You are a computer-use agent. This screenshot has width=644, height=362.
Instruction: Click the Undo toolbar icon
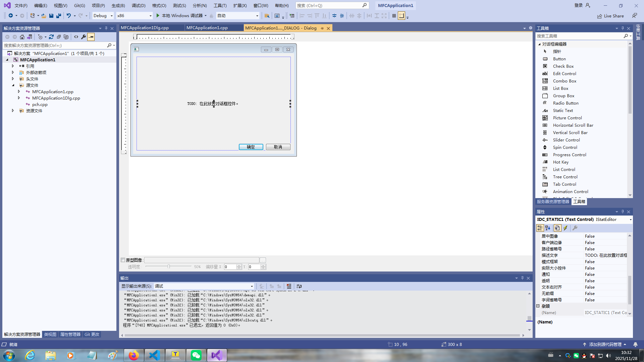pyautogui.click(x=68, y=16)
